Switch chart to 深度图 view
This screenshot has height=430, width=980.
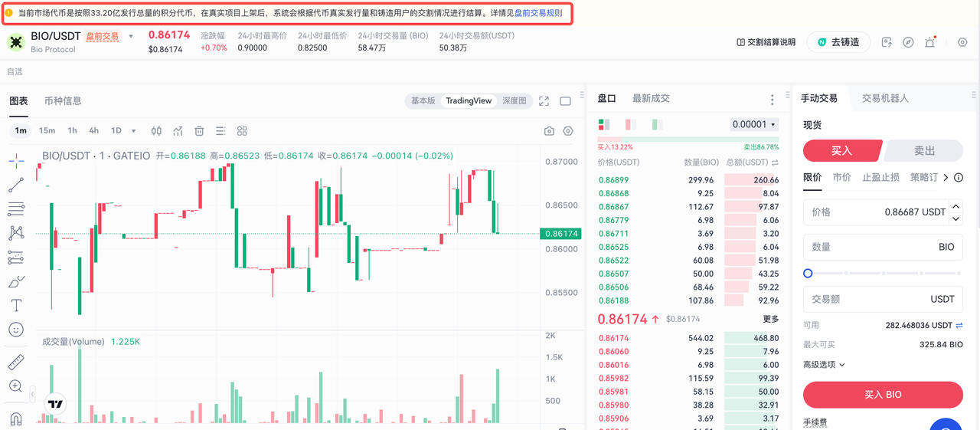[x=514, y=101]
